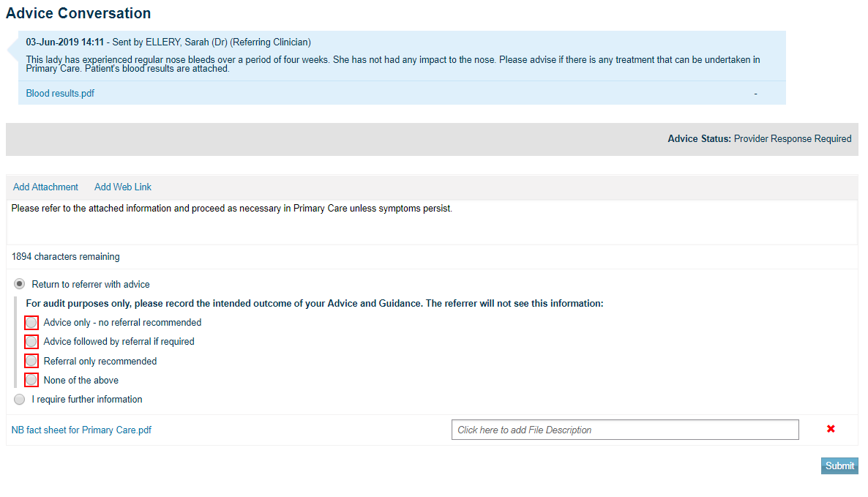Select 'Return to referrer with advice' option
This screenshot has width=868, height=497.
tap(19, 284)
